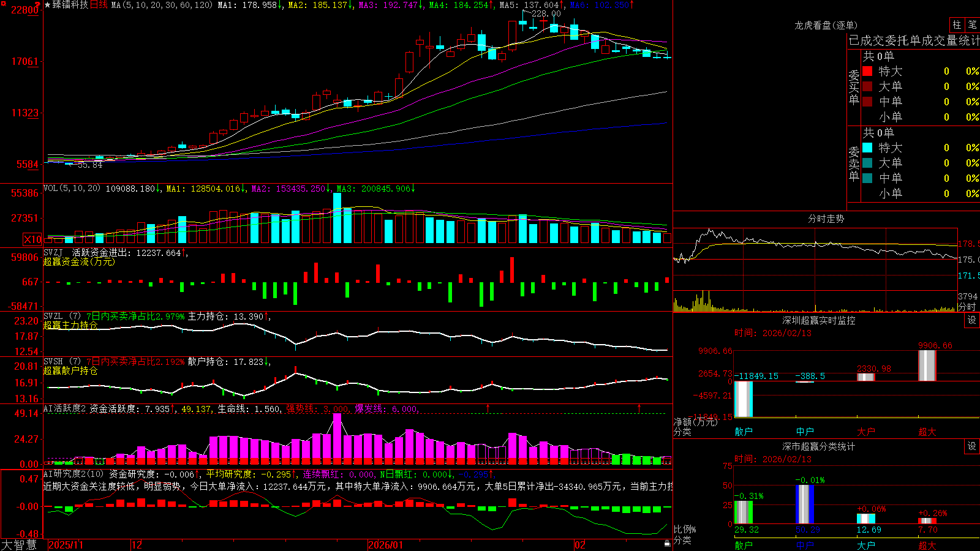Click the 委买单 section label
980x551 pixels.
pyautogui.click(x=854, y=88)
